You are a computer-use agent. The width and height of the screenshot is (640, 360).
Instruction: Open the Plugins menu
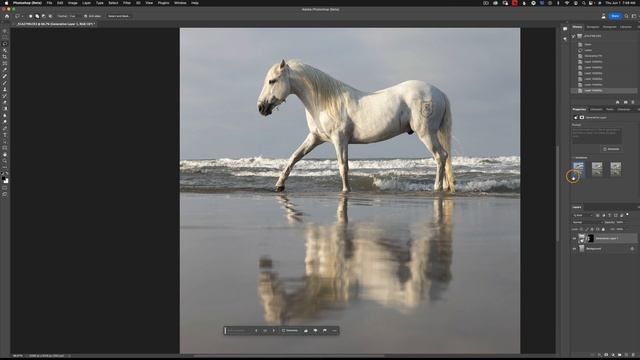point(163,3)
